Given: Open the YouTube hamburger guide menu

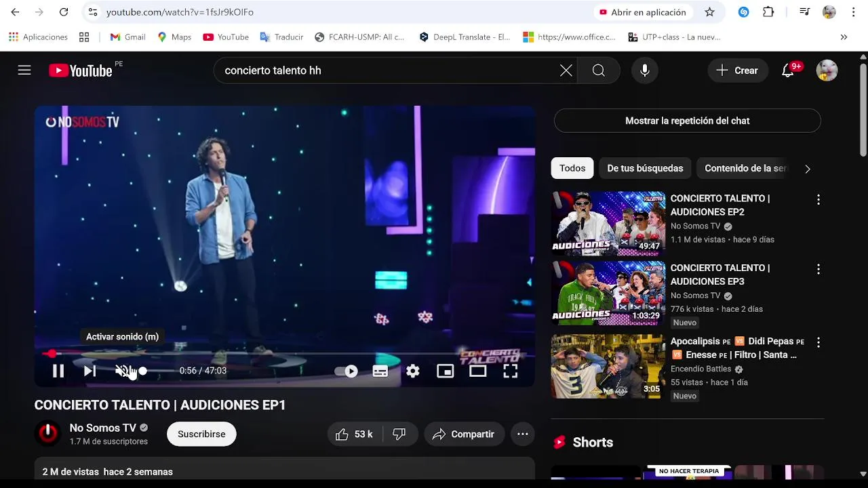Looking at the screenshot, I should pos(24,70).
